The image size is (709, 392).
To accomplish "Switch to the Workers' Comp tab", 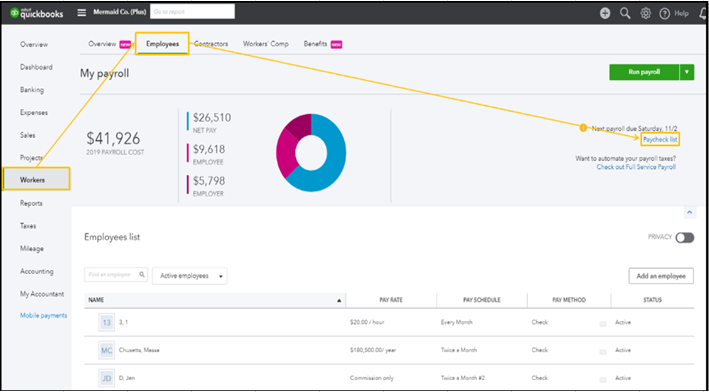I will [266, 44].
